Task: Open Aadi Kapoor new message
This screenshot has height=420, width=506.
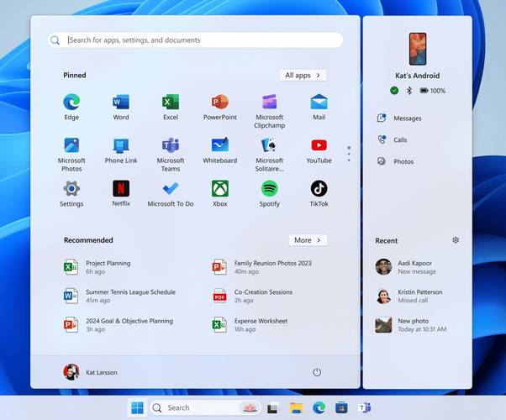Action: 406,267
